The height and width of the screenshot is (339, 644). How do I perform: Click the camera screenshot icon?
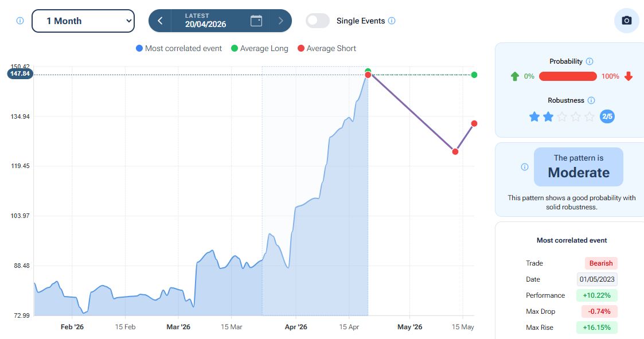point(626,21)
